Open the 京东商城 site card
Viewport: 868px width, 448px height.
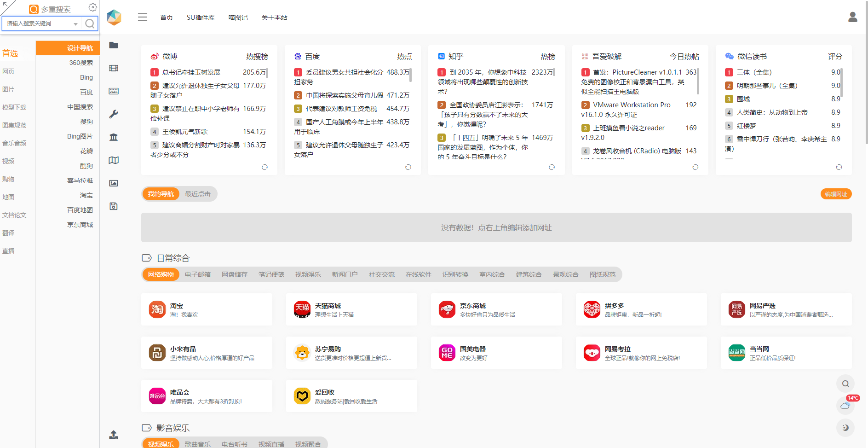496,309
